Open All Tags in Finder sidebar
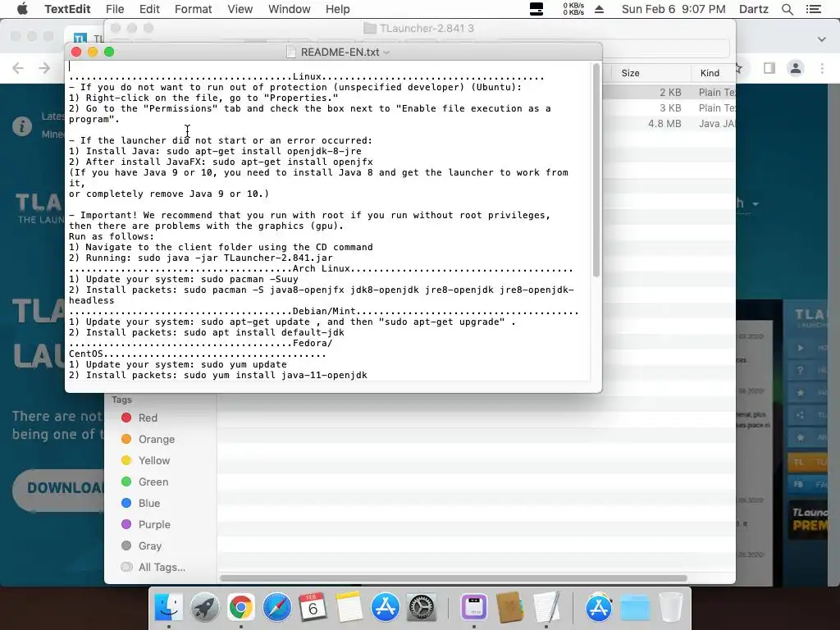This screenshot has width=840, height=630. pyautogui.click(x=153, y=568)
